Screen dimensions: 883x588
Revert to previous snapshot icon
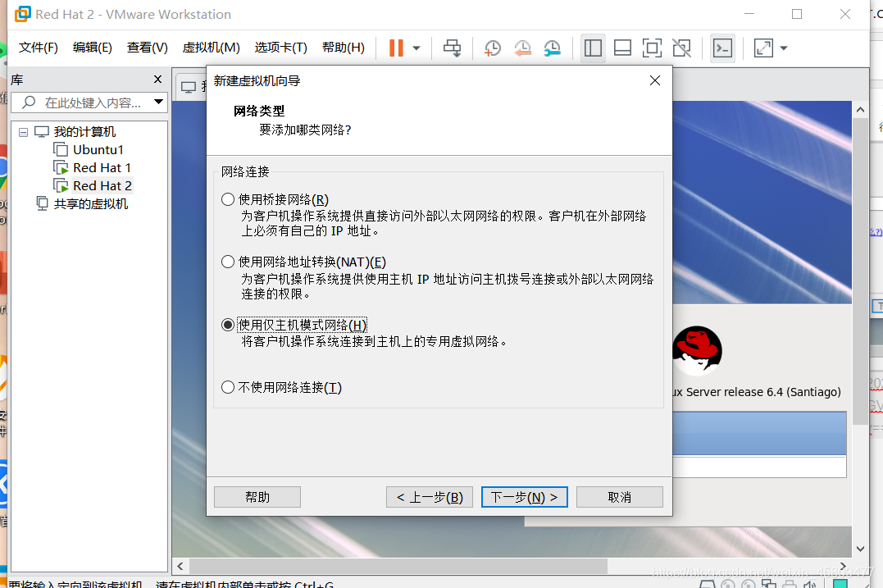(522, 48)
